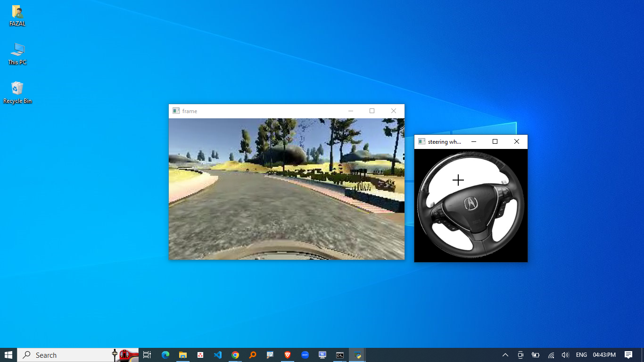Close the steering wheel window
This screenshot has width=644, height=362.
[517, 141]
